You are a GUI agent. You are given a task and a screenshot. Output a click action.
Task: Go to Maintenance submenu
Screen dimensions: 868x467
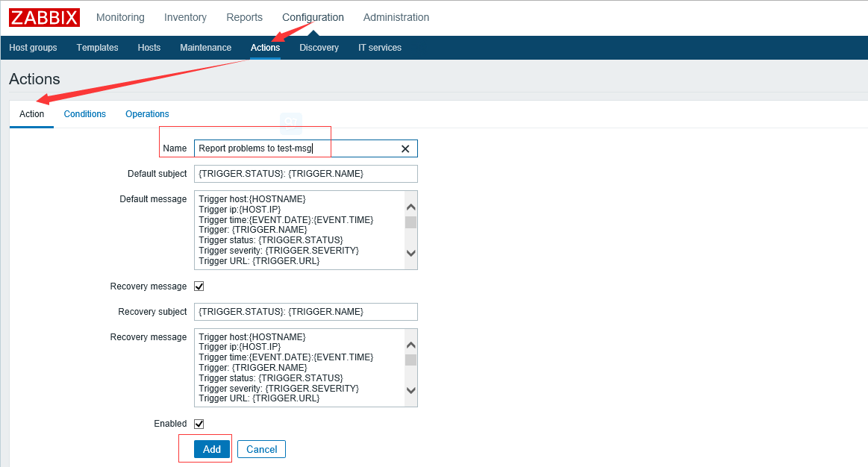pyautogui.click(x=205, y=48)
